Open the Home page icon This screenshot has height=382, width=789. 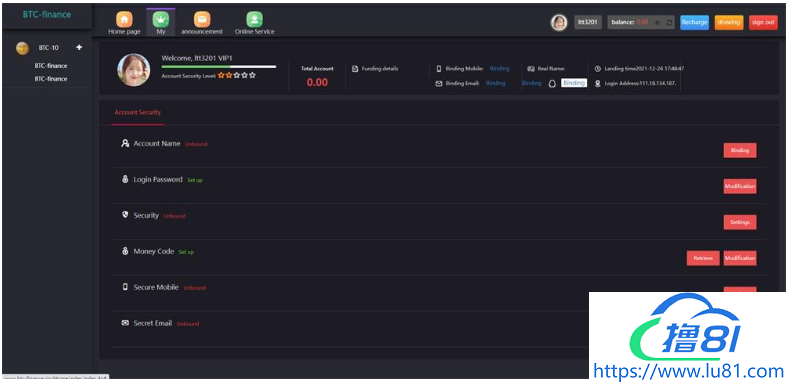point(124,20)
